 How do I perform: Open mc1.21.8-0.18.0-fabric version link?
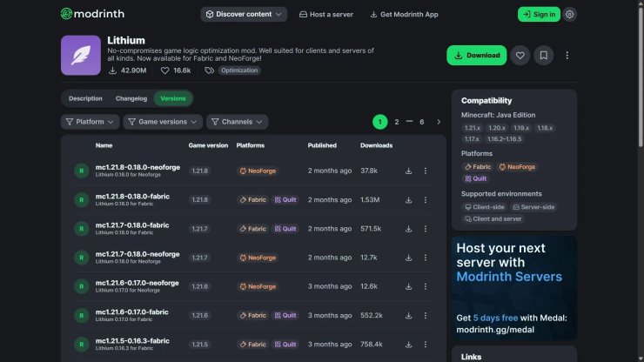coord(132,197)
